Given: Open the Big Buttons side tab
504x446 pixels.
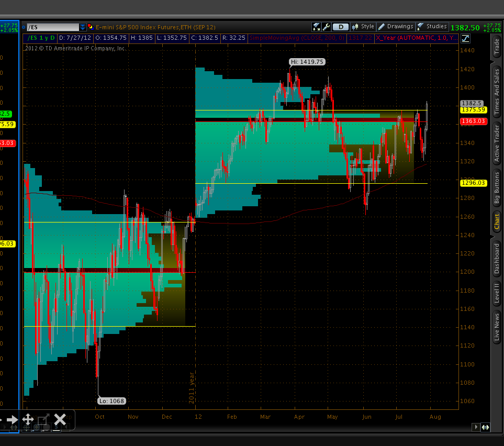Looking at the screenshot, I should point(497,188).
